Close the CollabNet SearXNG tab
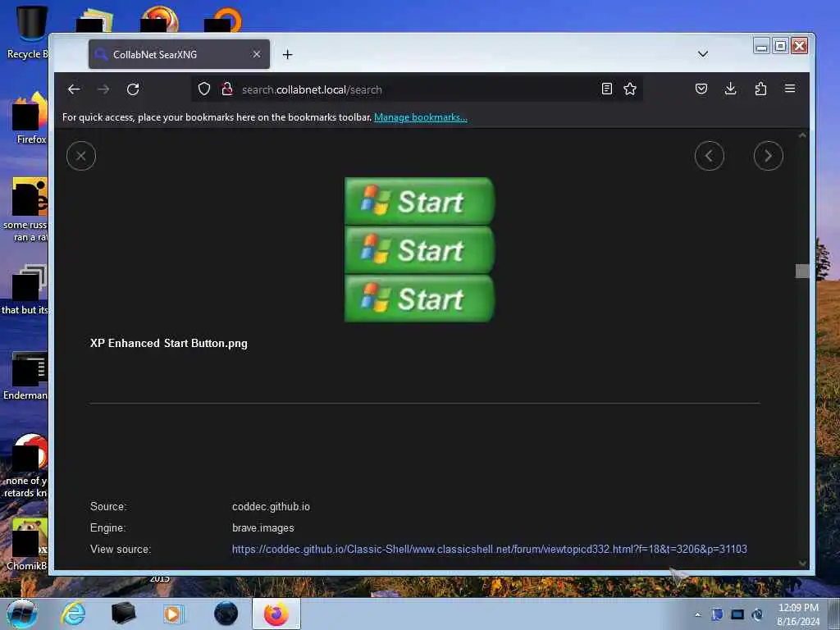 pos(257,54)
